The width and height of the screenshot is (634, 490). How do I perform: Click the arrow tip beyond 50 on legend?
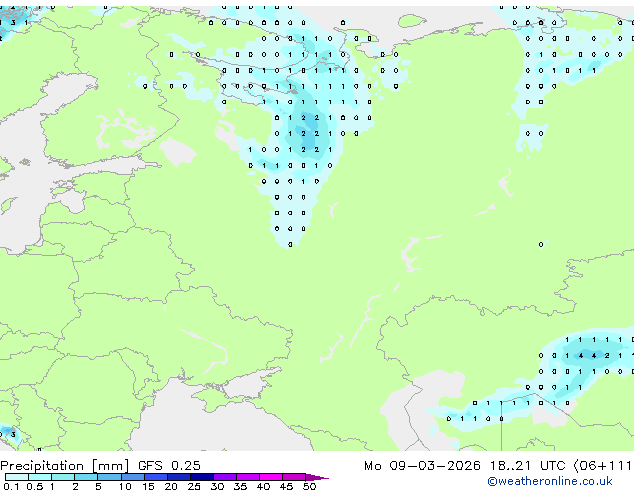(317, 477)
